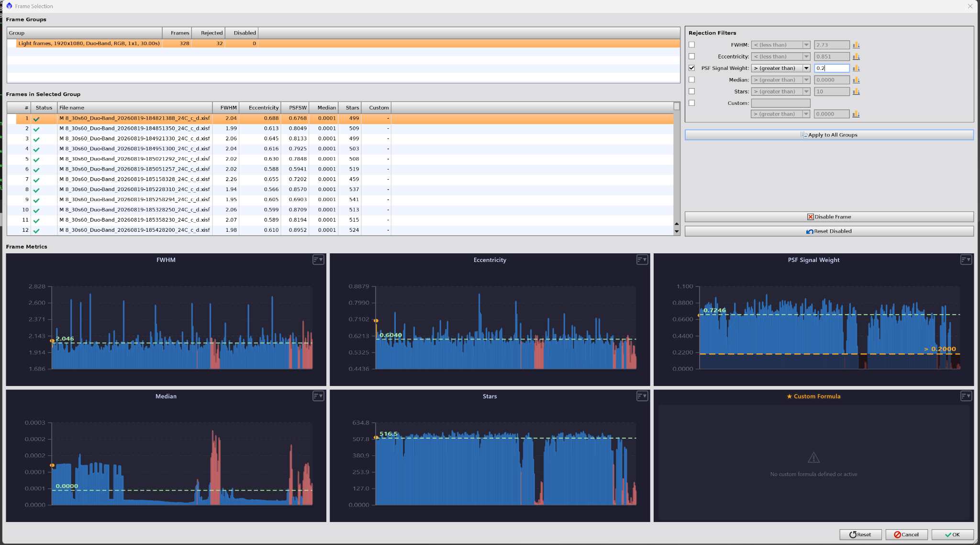Click the orange marker on the Median chart
Viewport: 980px width, 545px height.
[x=52, y=466]
